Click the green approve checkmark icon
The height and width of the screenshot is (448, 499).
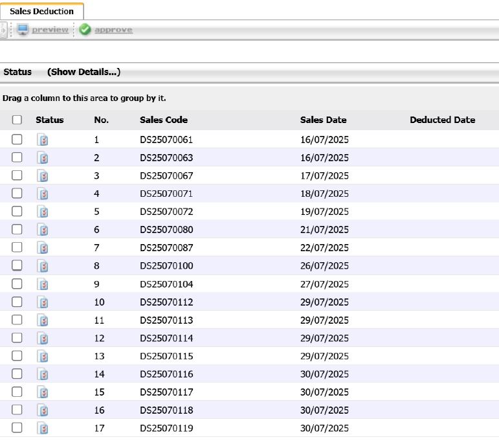tap(85, 30)
